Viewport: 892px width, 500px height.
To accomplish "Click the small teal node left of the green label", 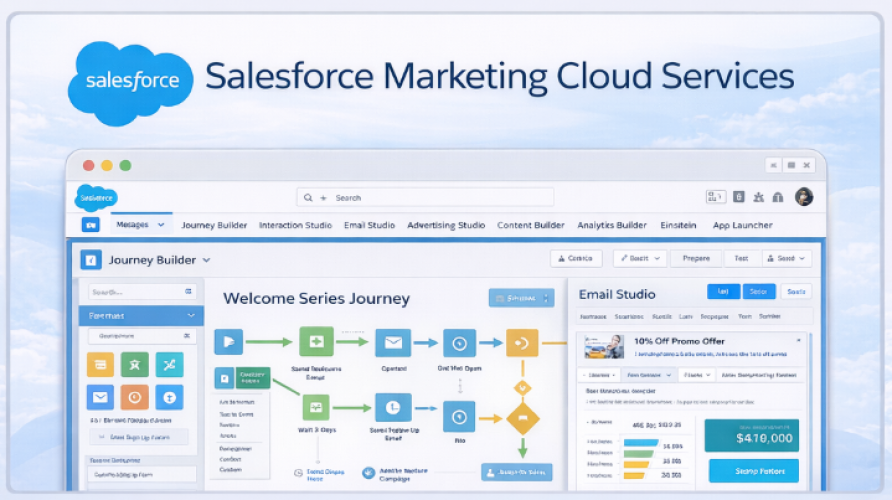I will click(x=224, y=378).
